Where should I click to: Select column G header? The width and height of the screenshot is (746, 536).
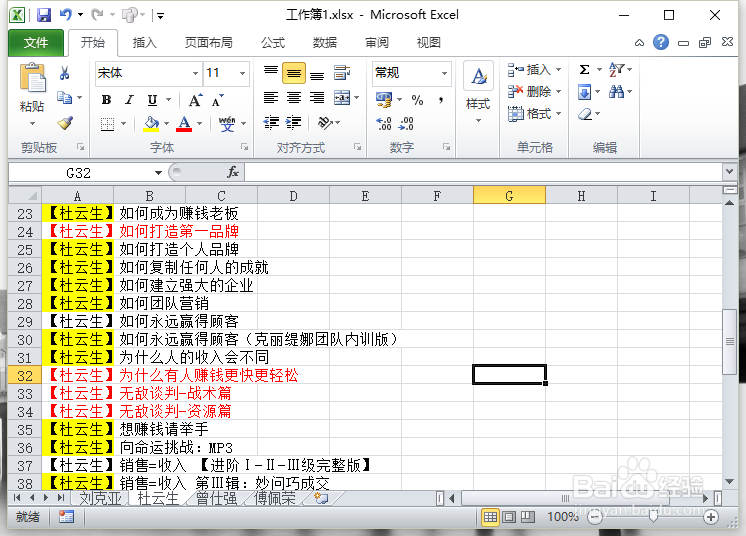click(509, 195)
